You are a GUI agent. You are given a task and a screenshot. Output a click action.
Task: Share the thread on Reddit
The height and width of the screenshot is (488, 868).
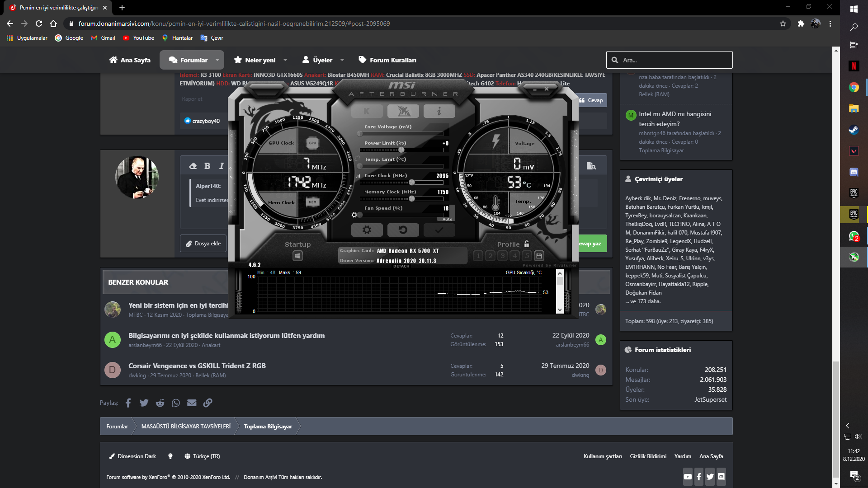pos(160,403)
